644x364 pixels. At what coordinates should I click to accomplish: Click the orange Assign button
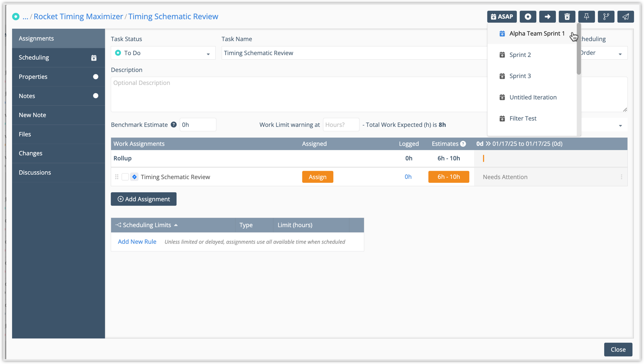tap(317, 177)
